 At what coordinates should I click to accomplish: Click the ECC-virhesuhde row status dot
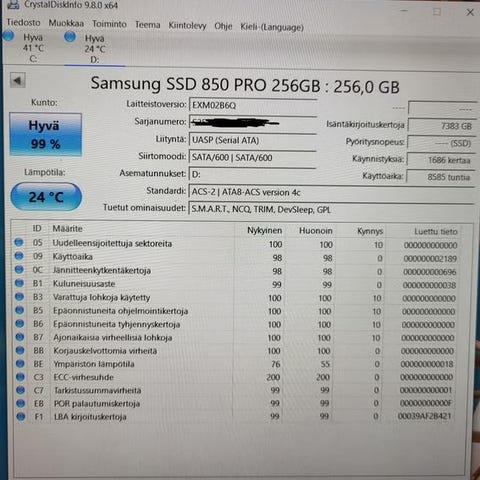(x=20, y=377)
